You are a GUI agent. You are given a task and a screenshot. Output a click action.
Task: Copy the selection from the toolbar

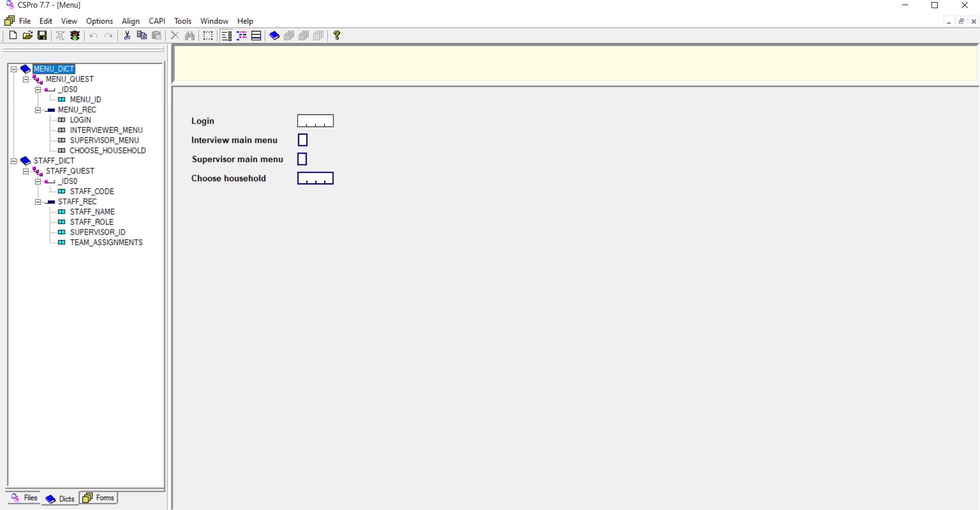click(142, 35)
